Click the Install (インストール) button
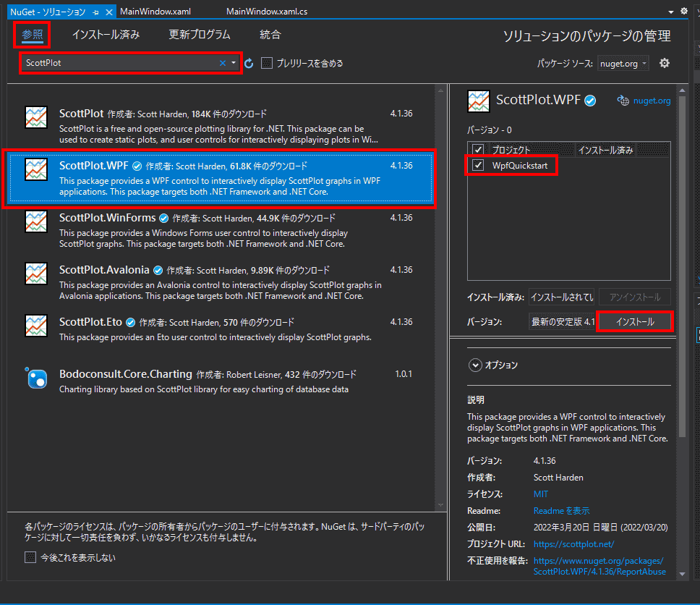The height and width of the screenshot is (605, 700). tap(635, 322)
